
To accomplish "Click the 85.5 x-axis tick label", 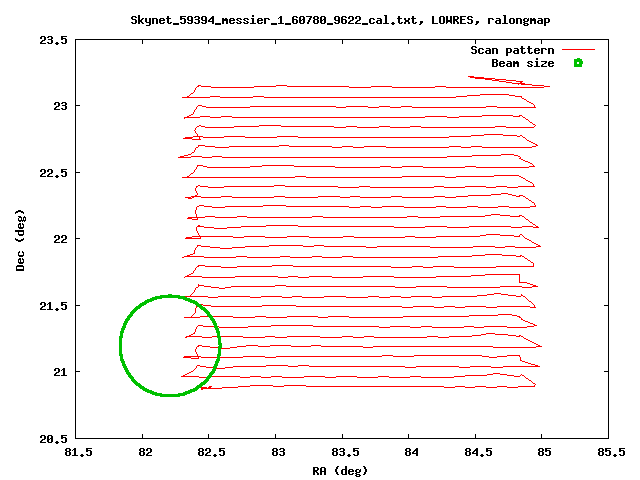I will [x=611, y=452].
